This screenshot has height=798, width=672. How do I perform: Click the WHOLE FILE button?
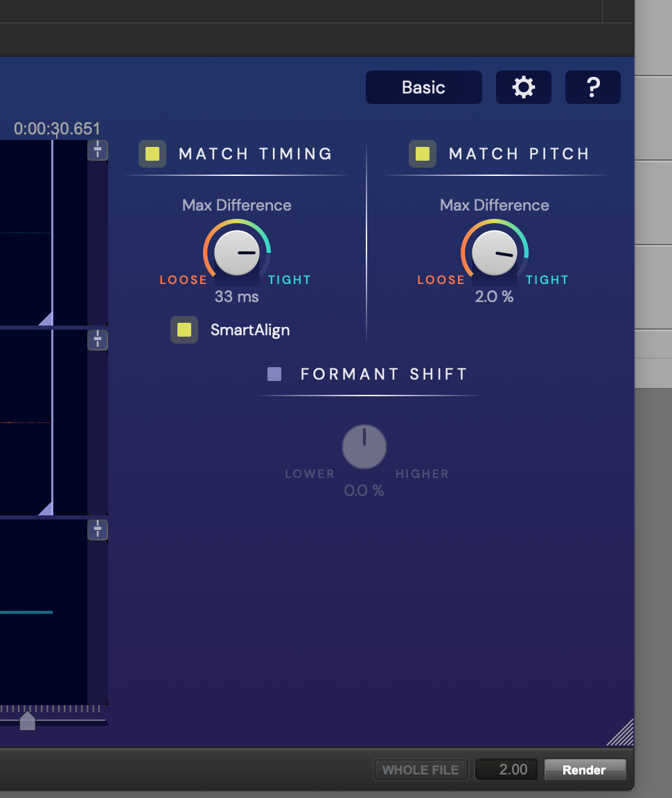[421, 770]
